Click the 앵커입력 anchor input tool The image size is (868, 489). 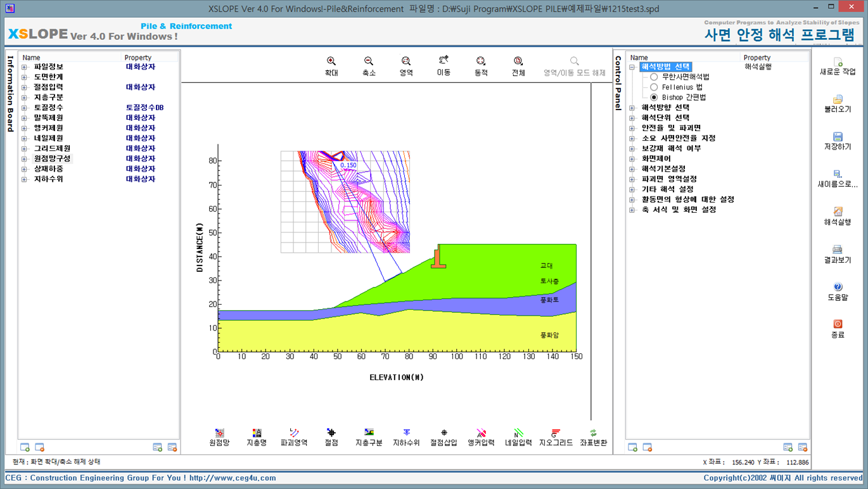(x=481, y=437)
